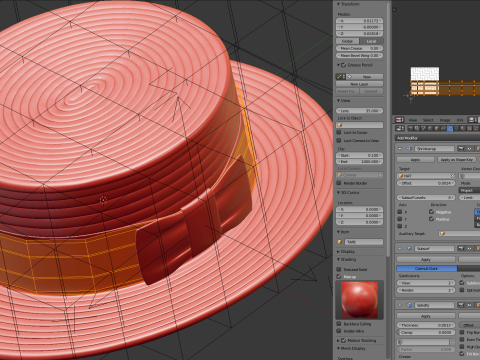The width and height of the screenshot is (480, 360).
Task: Apply the Subsurf modifier
Action: pos(426,259)
